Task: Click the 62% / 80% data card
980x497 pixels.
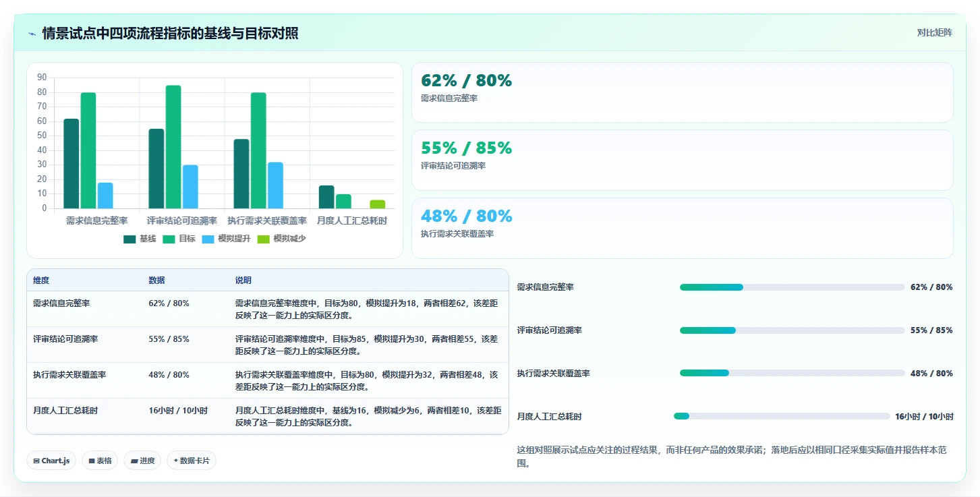Action: (x=682, y=92)
